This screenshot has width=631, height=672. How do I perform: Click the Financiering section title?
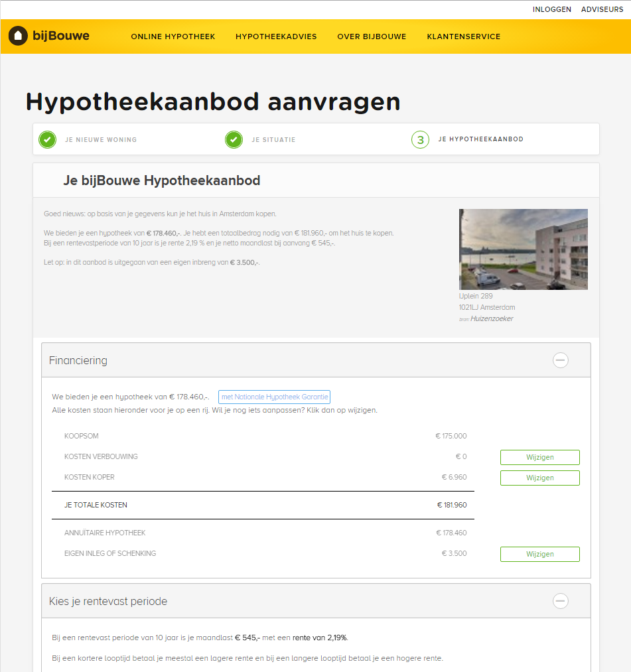pos(78,360)
